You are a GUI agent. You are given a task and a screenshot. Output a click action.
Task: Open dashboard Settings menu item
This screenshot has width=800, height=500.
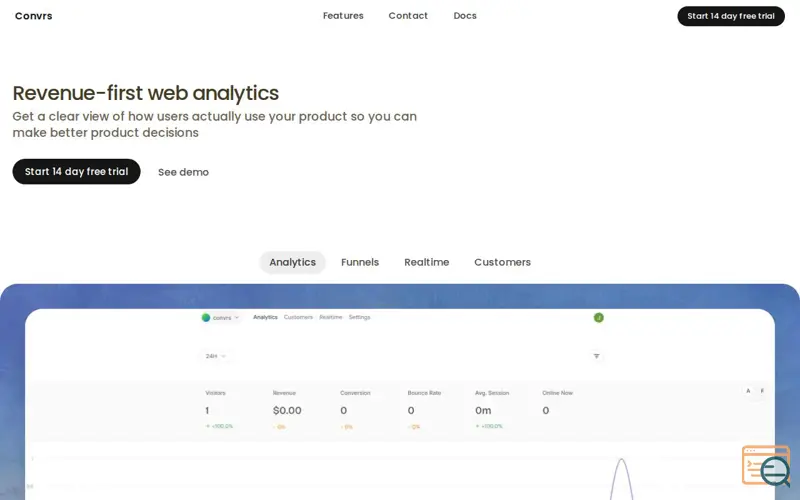click(x=359, y=317)
